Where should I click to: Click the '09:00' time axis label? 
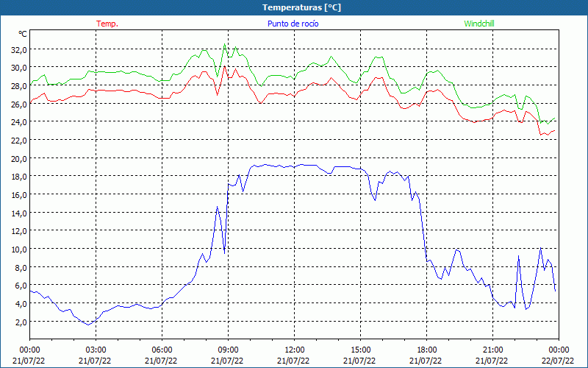click(x=228, y=350)
